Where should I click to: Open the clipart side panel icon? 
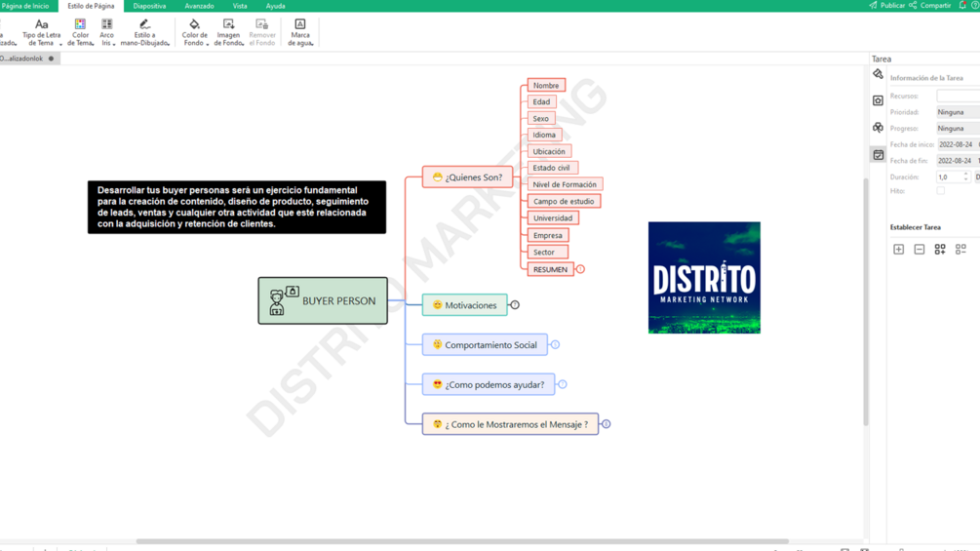click(879, 128)
